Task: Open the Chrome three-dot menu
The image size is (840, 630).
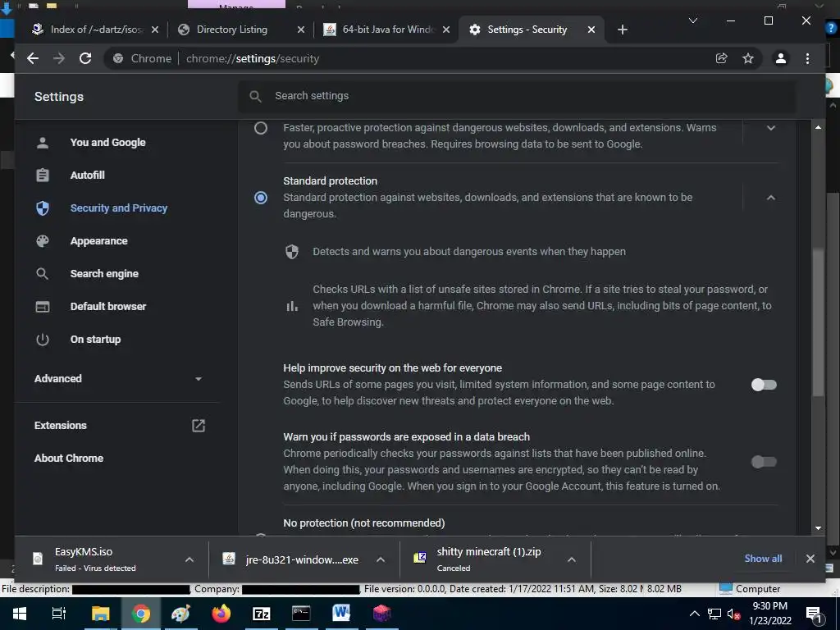Action: point(807,58)
